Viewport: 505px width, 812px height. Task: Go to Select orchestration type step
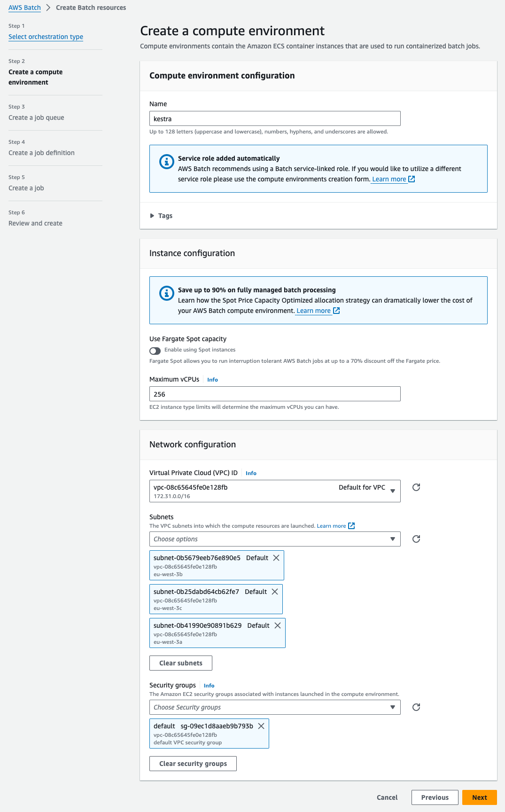[x=46, y=37]
